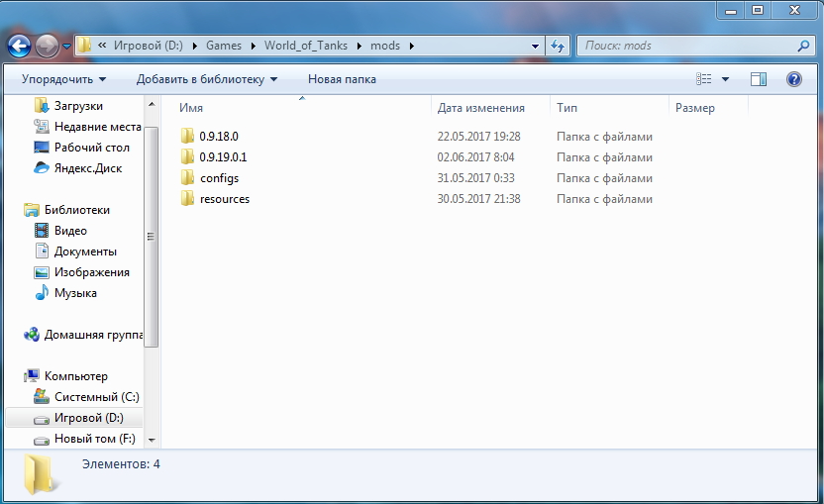This screenshot has width=824, height=504.
Task: Toggle the preview pane
Action: (759, 79)
